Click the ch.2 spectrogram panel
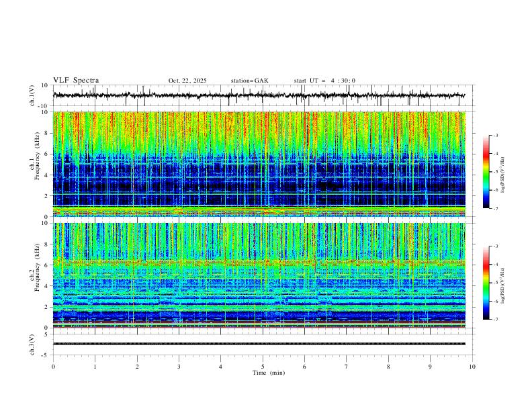532x411 pixels. (259, 275)
